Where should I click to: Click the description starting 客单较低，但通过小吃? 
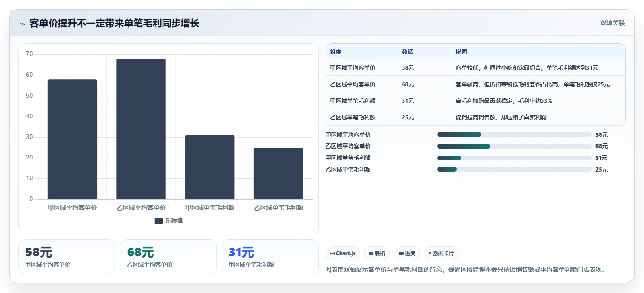(x=527, y=68)
